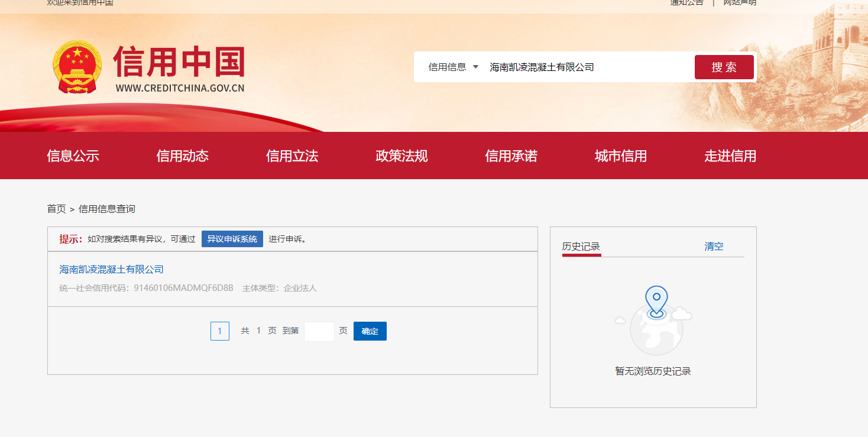868x437 pixels.
Task: Click the 信用信息查询 breadcrumb text
Action: (x=107, y=209)
